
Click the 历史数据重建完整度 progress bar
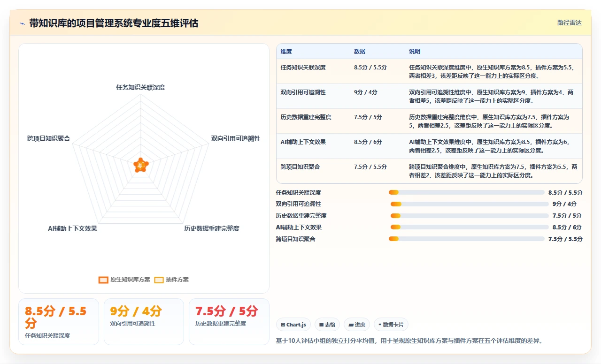pos(470,216)
